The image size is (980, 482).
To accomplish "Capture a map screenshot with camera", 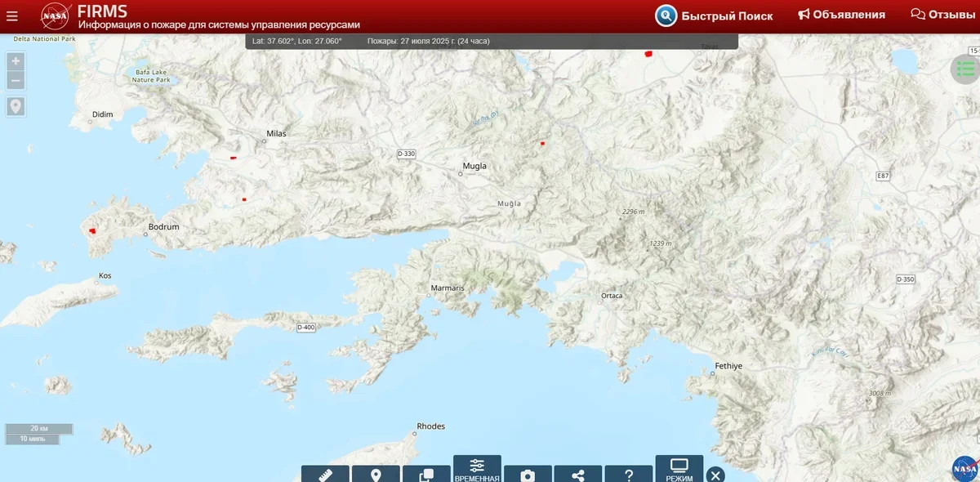I will point(528,475).
